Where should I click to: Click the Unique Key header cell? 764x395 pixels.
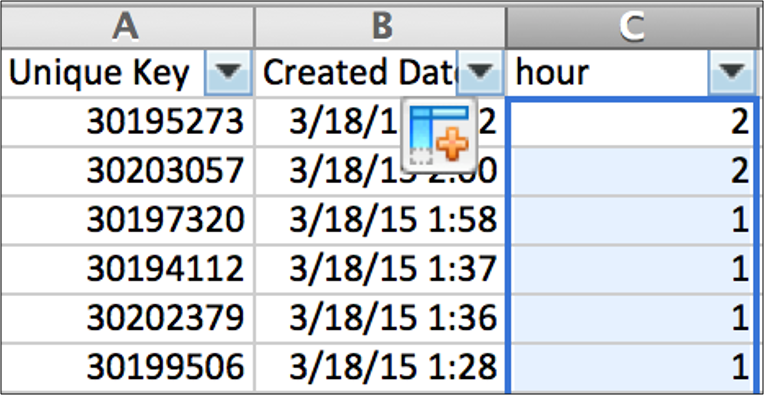[x=127, y=73]
